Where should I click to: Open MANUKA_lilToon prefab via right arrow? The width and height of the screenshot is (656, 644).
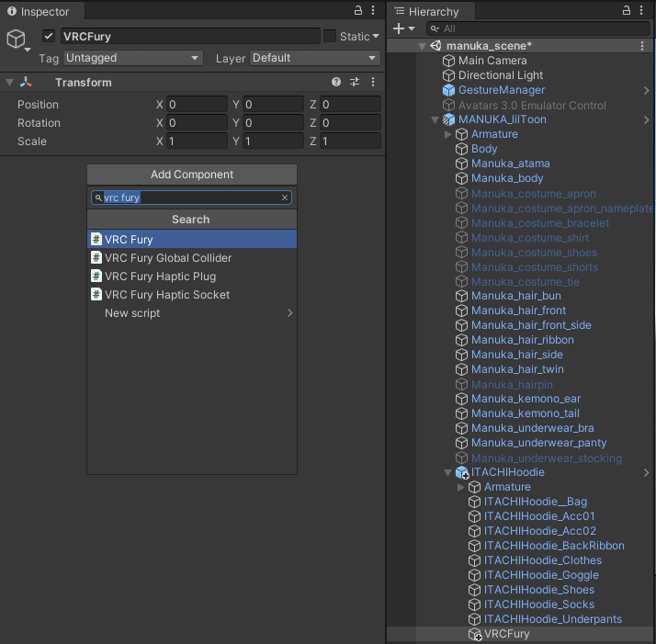point(647,120)
